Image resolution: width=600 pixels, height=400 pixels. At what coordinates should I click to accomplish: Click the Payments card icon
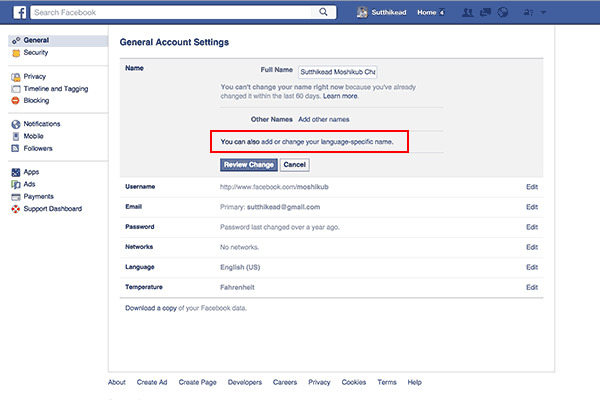16,197
